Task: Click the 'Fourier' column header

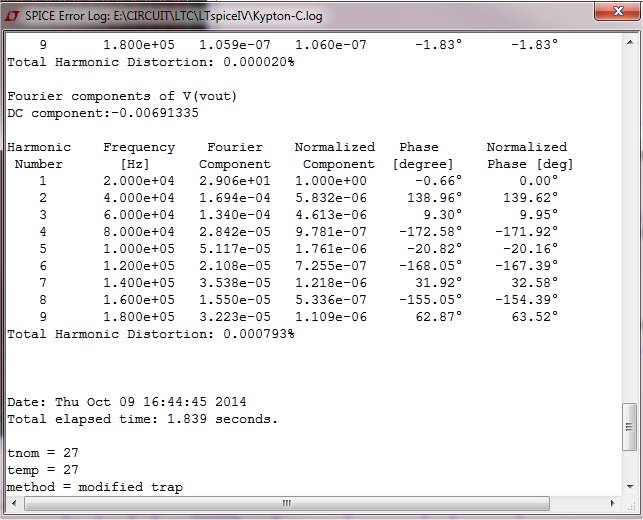Action: click(x=235, y=147)
